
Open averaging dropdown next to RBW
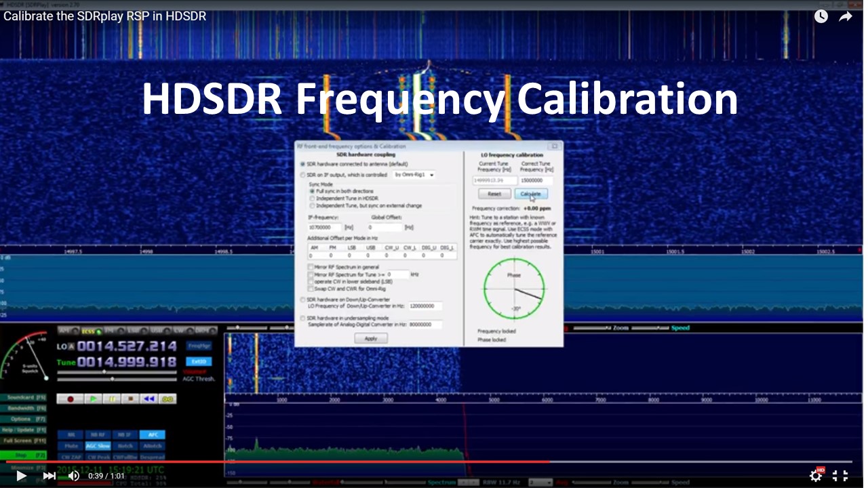point(540,483)
